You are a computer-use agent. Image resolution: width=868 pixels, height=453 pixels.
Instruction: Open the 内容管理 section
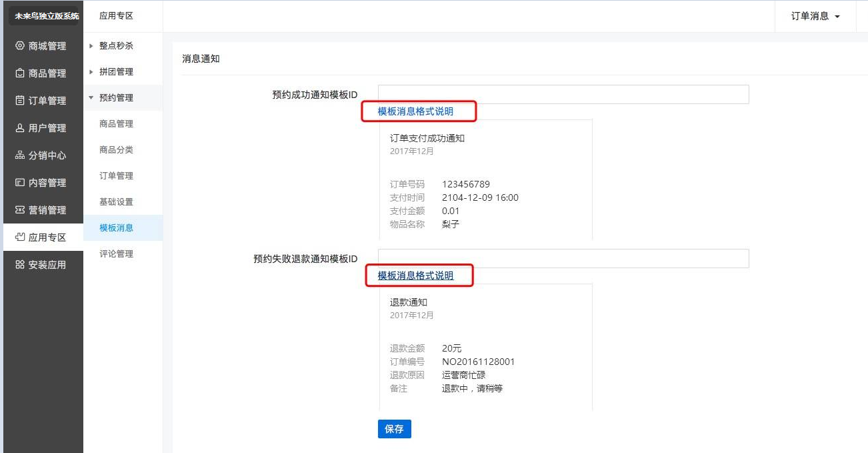coord(43,183)
